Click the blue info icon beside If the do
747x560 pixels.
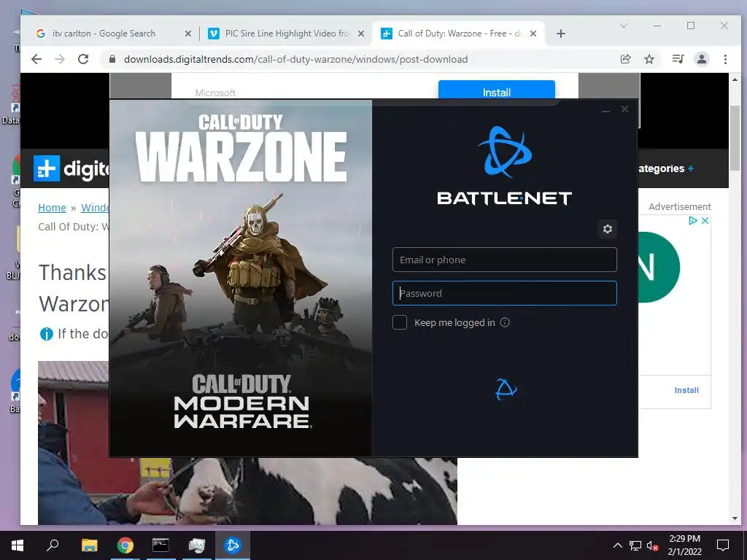point(46,334)
